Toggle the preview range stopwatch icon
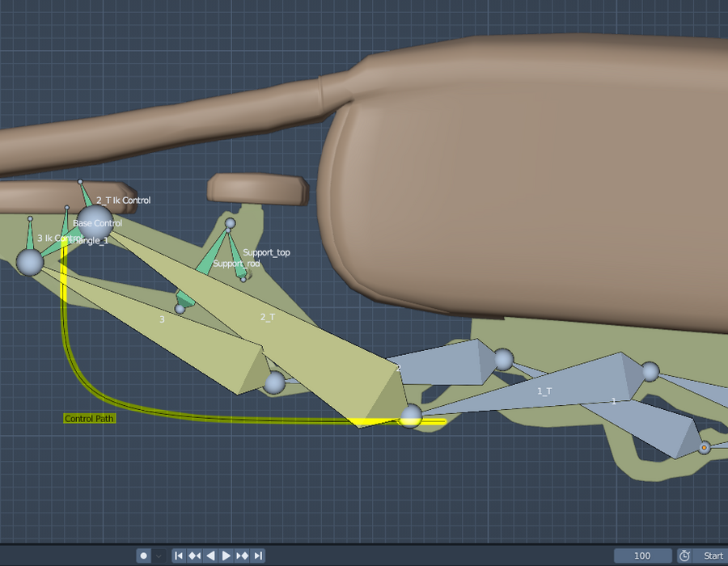 [684, 555]
